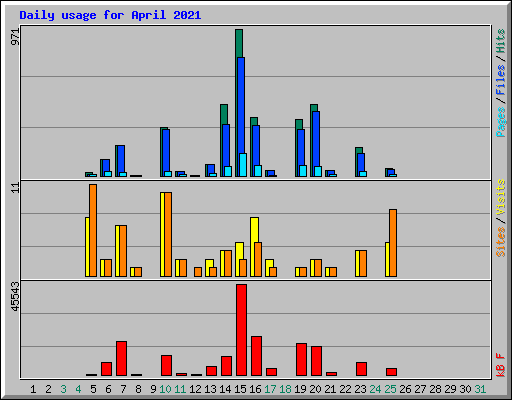Image resolution: width=512 pixels, height=400 pixels.
Task: Select the orange Sites bar for day 23
Action: (363, 263)
